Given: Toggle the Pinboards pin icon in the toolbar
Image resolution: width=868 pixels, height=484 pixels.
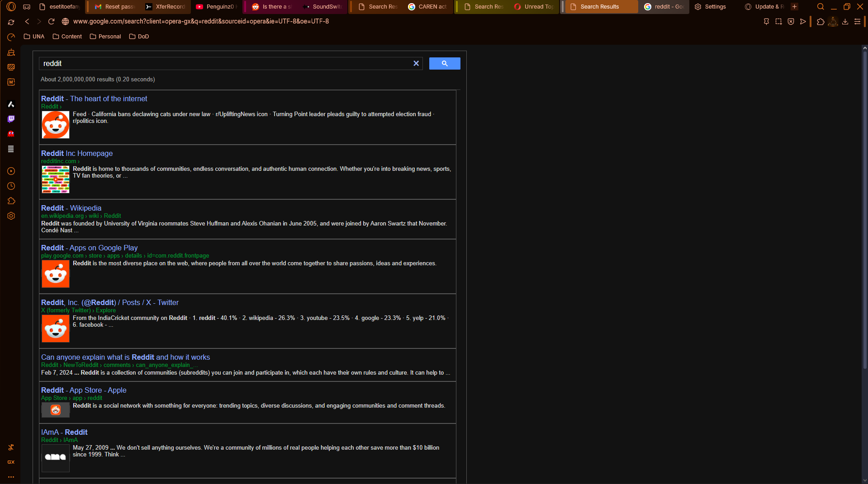Looking at the screenshot, I should tap(766, 21).
